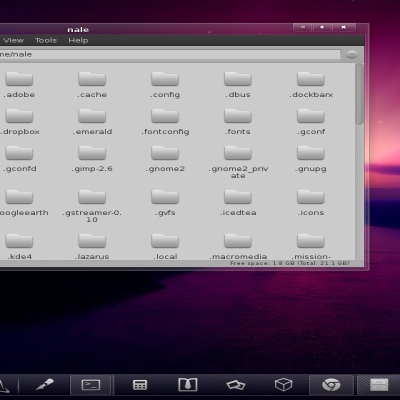Open the 3D cube dock icon

[x=283, y=385]
